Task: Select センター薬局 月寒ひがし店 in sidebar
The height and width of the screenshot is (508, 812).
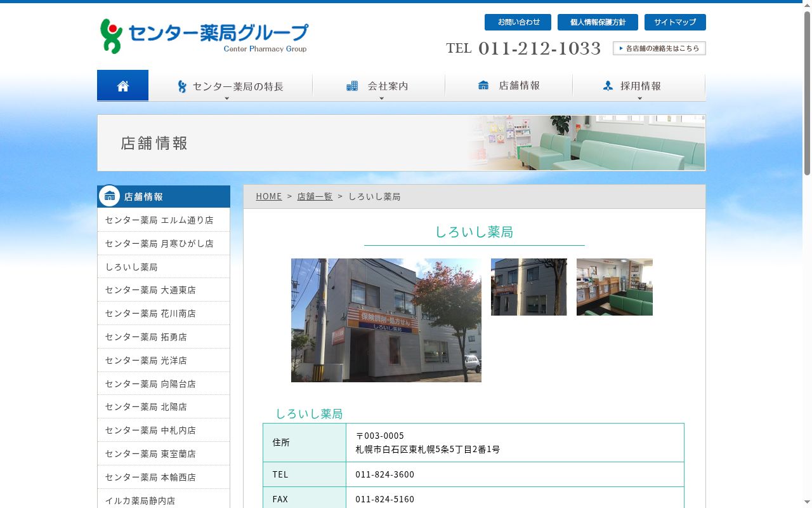Action: [x=164, y=244]
